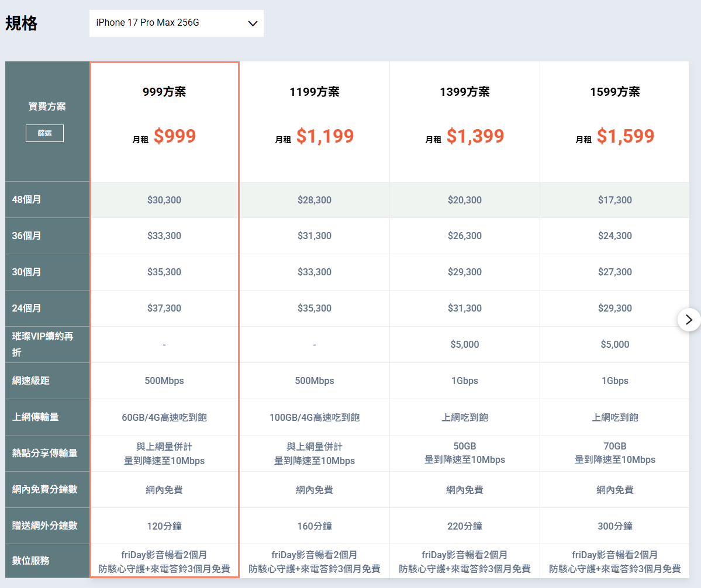Click $37,300 in the 24個月 row
701x588 pixels.
tap(164, 308)
